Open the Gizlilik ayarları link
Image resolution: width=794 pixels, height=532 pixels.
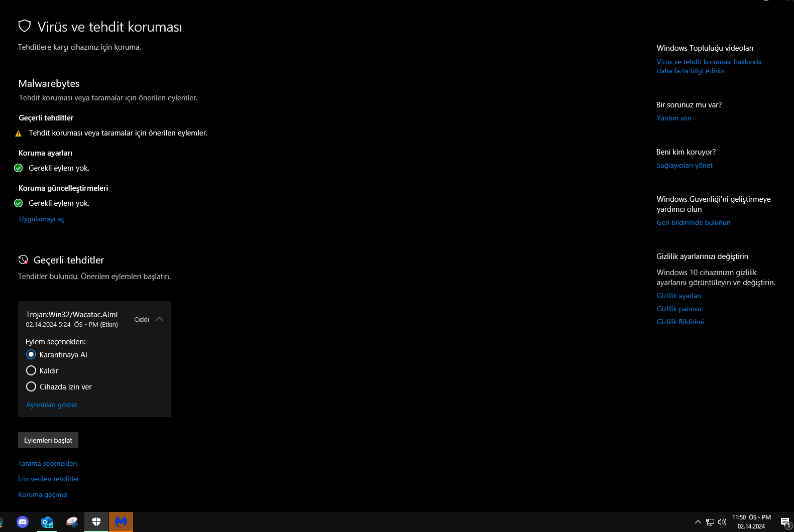(679, 296)
